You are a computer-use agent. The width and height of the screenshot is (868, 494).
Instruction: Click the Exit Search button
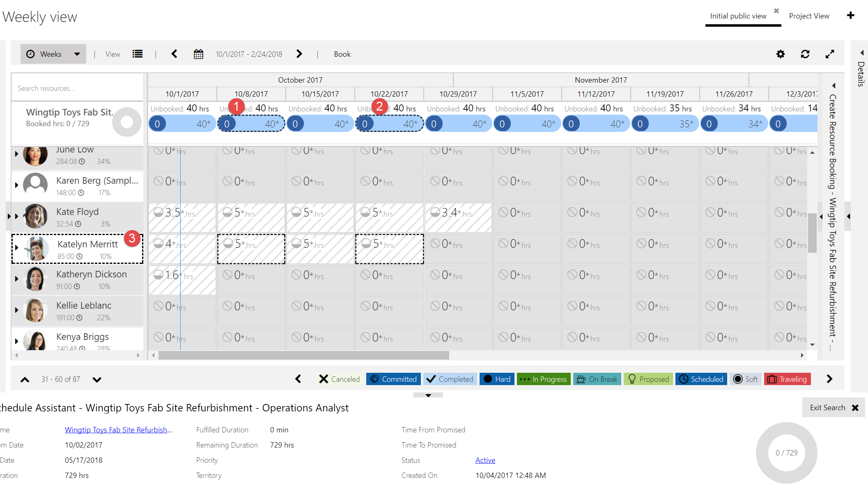tap(834, 408)
